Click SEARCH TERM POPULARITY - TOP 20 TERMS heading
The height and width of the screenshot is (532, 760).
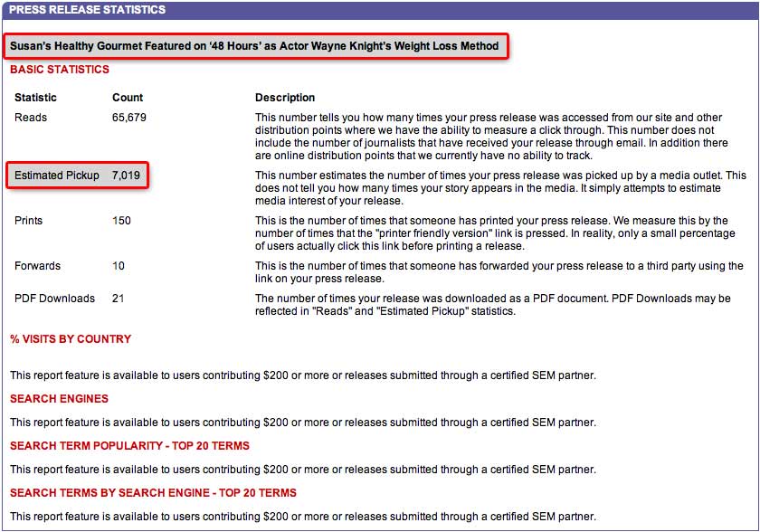[x=130, y=445]
